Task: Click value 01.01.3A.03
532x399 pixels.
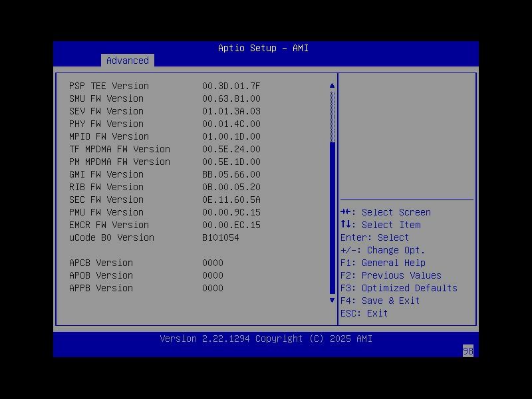Action: pos(231,111)
